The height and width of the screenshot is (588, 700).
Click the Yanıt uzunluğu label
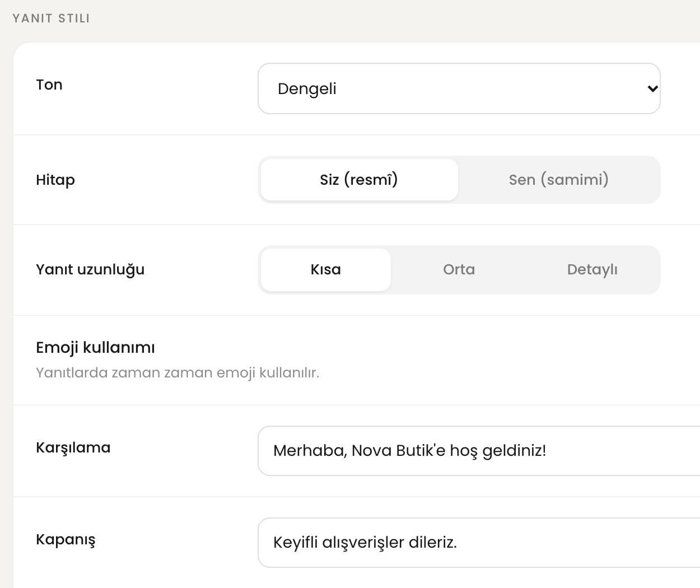pyautogui.click(x=90, y=269)
